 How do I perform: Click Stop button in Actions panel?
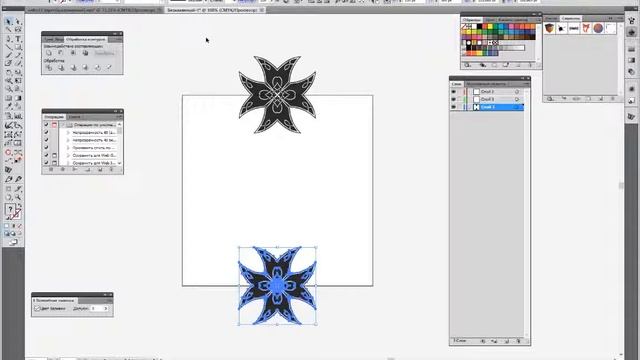tap(51, 170)
